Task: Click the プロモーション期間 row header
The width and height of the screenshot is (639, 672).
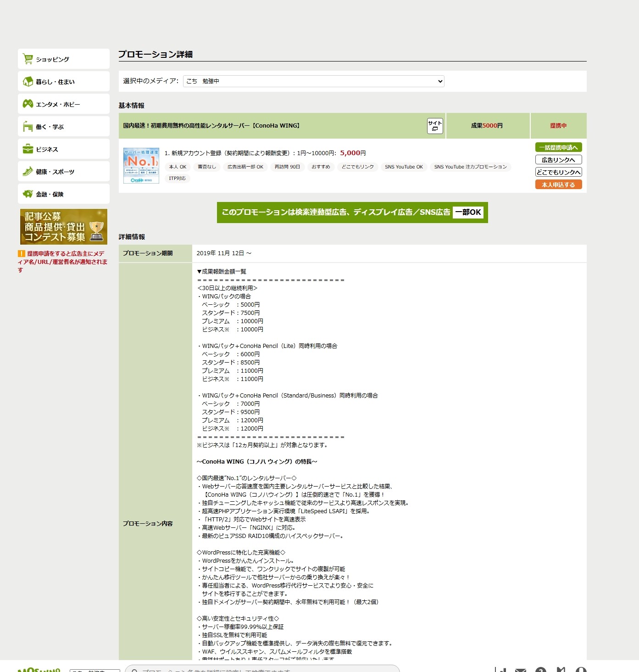Action: (x=156, y=253)
